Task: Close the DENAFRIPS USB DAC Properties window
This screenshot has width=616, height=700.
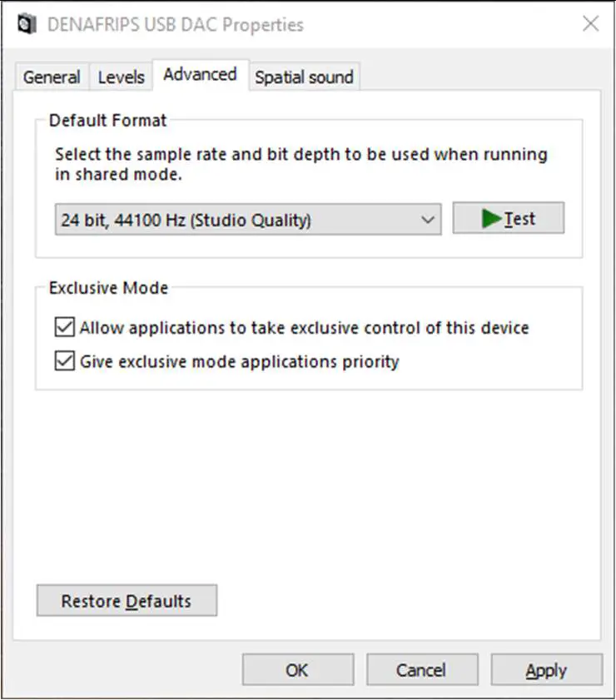Action: [x=590, y=24]
